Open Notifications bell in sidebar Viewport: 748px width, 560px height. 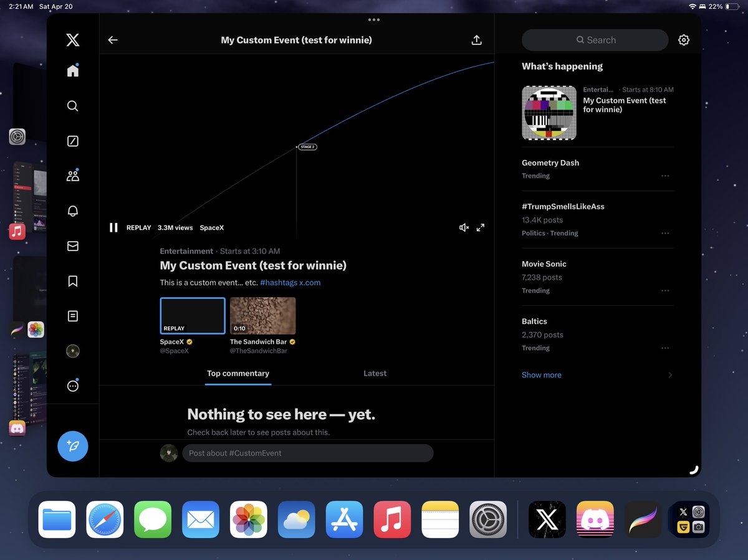(73, 211)
